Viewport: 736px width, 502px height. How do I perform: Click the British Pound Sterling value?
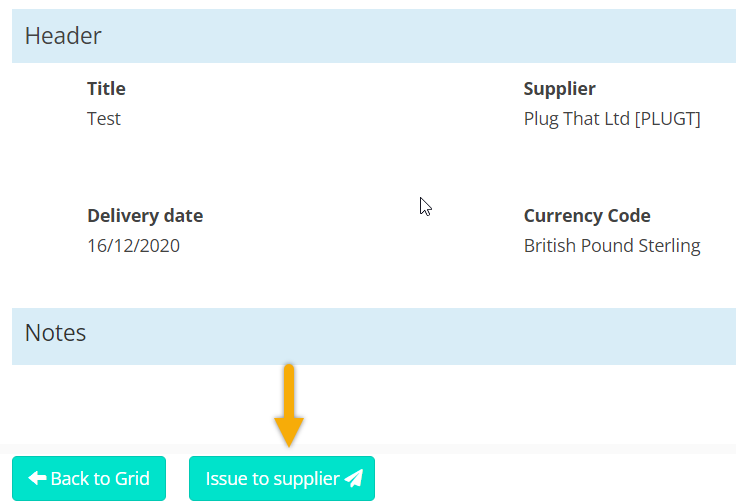click(x=612, y=246)
